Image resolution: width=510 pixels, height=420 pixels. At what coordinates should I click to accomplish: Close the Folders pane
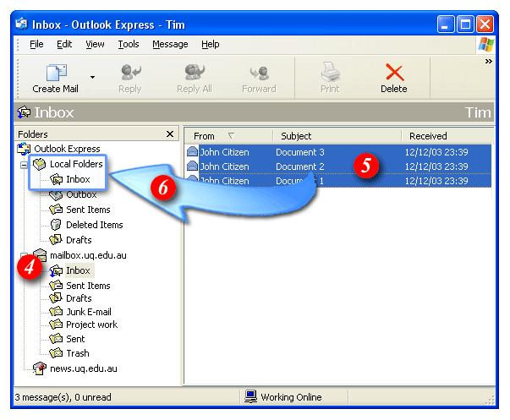[x=169, y=134]
